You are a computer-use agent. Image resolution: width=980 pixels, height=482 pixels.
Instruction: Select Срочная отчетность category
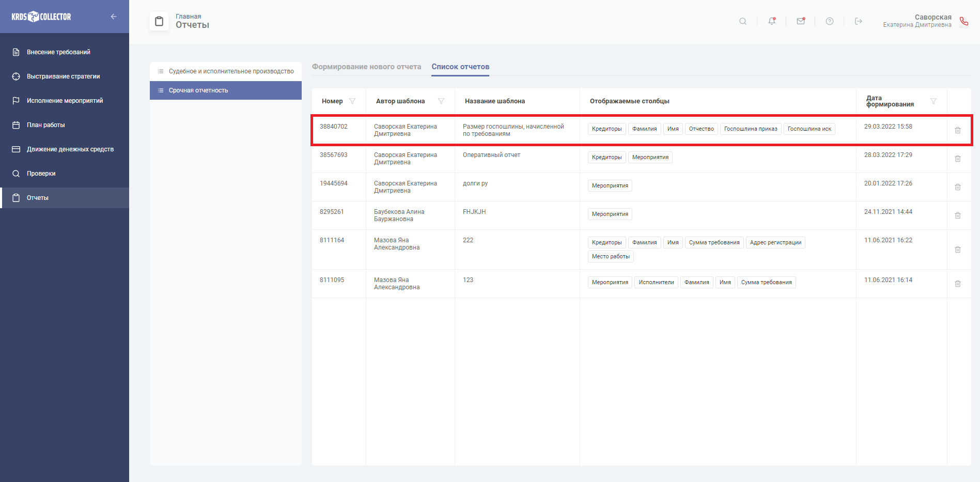click(226, 90)
